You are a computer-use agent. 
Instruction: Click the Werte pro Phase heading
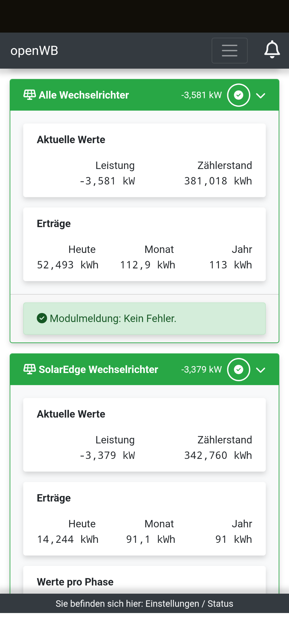pyautogui.click(x=75, y=582)
